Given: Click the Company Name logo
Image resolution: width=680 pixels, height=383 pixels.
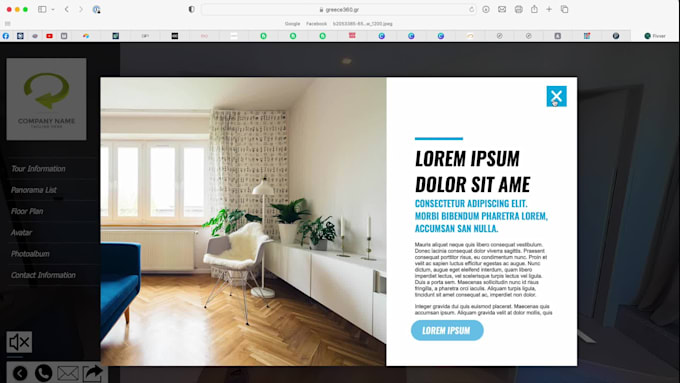Looking at the screenshot, I should (x=46, y=99).
